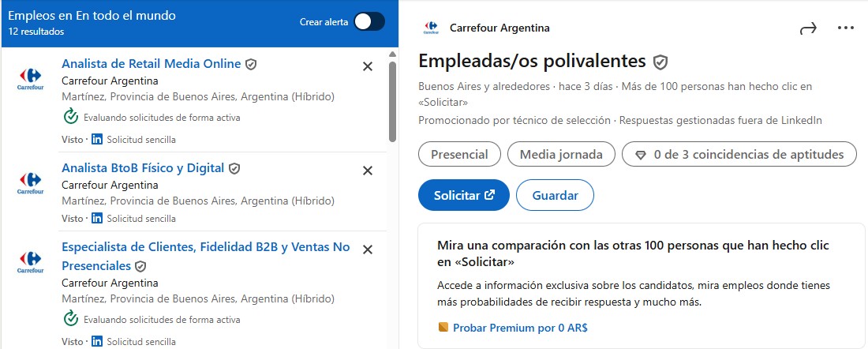868x349 pixels.
Task: Dismiss the Analista de Retail Media Online job
Action: click(367, 66)
